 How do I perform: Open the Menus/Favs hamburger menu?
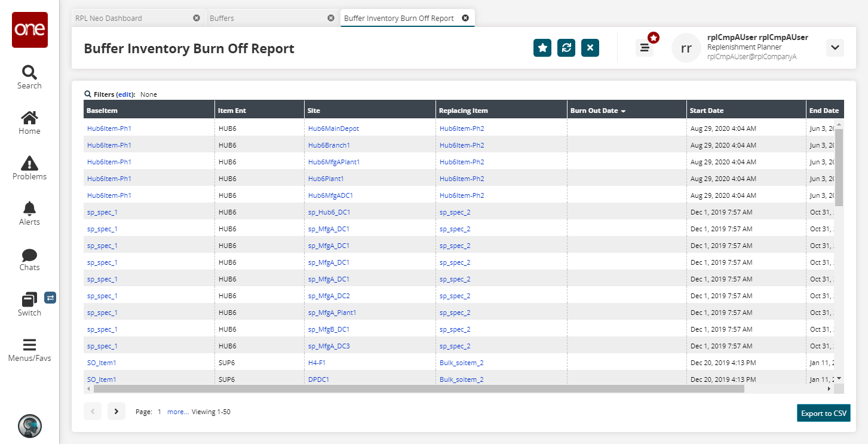coord(29,350)
